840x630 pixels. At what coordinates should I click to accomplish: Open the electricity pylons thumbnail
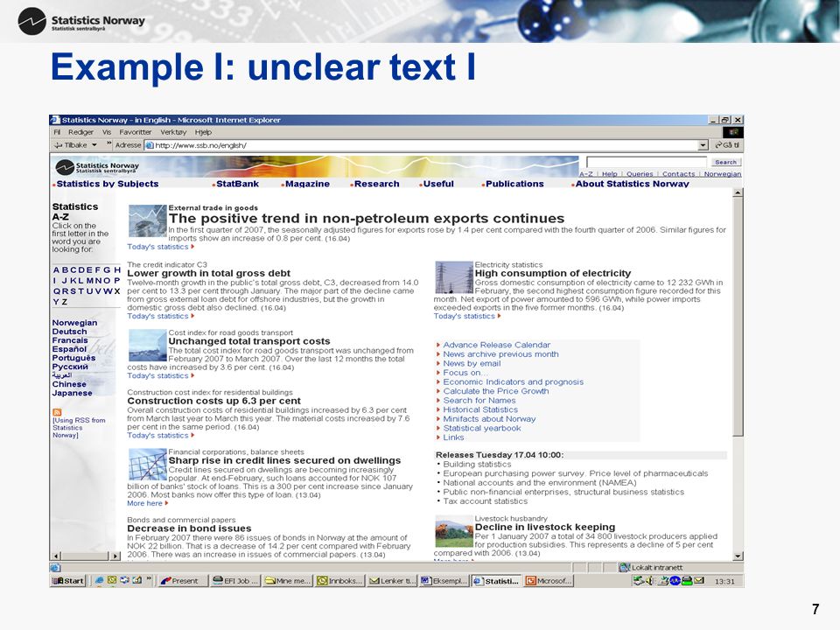coord(454,277)
